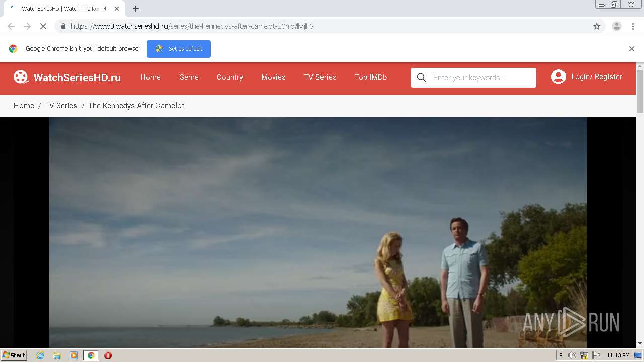Click the address bar URL
Screen dimensions: 644x362
point(192,26)
